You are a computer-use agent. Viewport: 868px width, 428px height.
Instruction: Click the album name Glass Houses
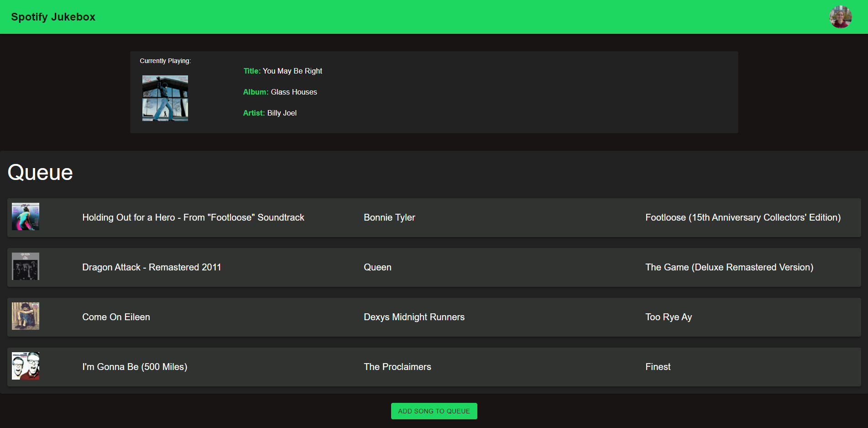pyautogui.click(x=293, y=92)
